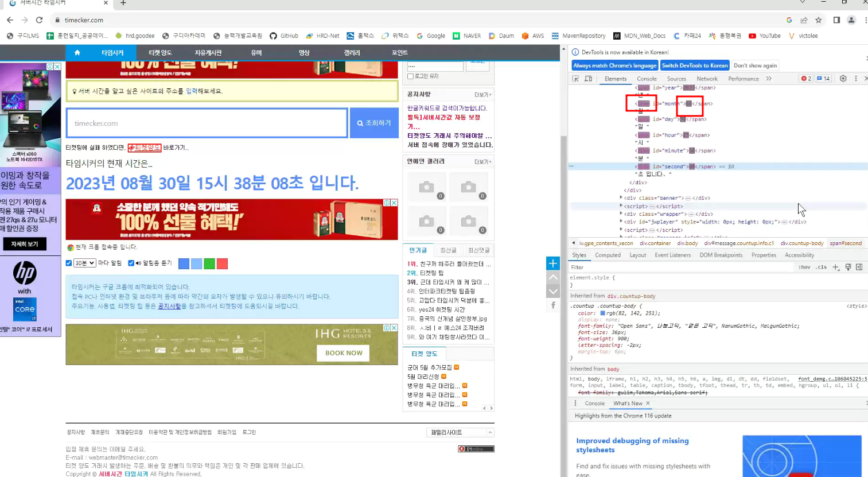Go to the site home icon

pyautogui.click(x=77, y=53)
